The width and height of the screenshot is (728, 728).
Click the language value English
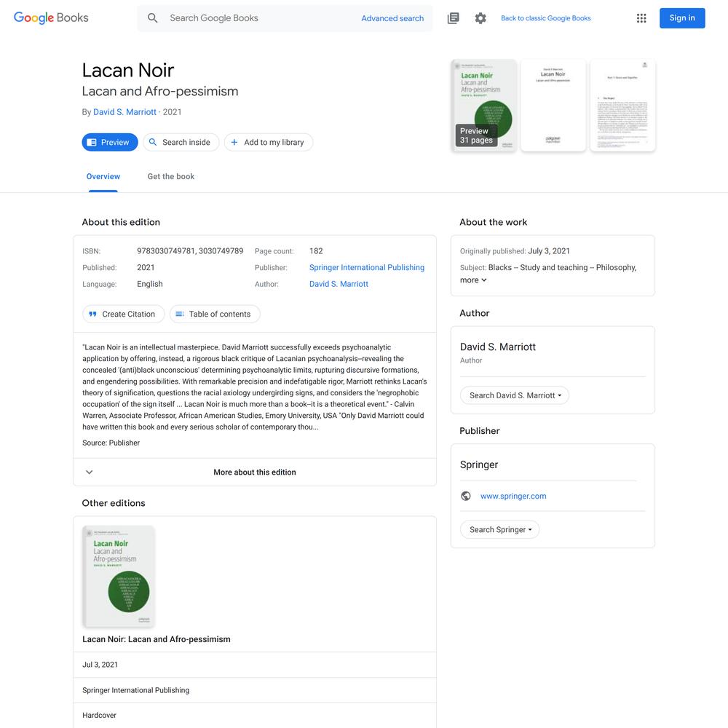click(x=150, y=284)
